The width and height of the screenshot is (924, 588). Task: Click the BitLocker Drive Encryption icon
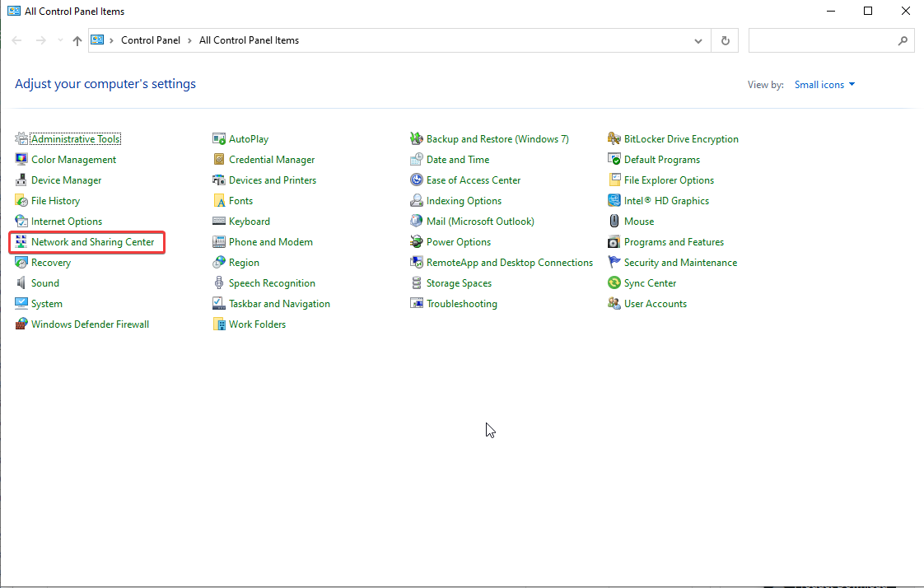click(614, 139)
